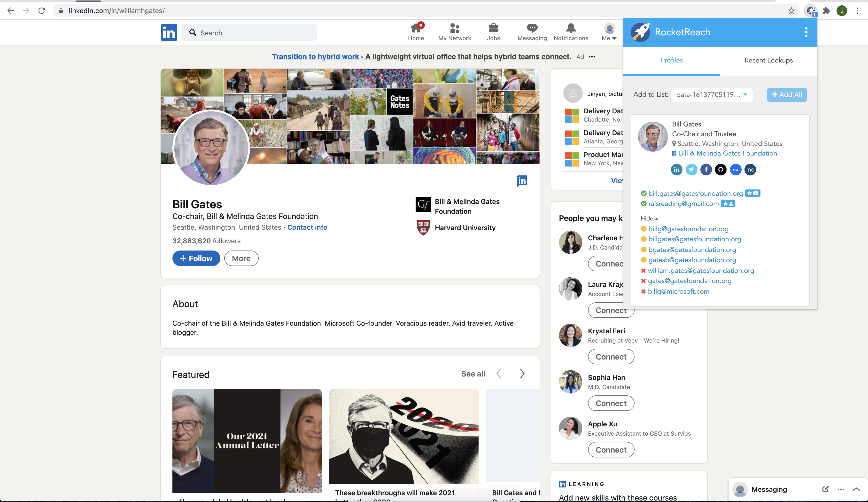Open Messaging bar three-dot options

(841, 489)
